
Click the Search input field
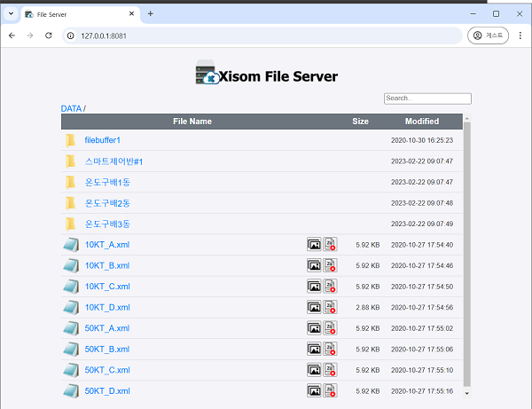427,98
